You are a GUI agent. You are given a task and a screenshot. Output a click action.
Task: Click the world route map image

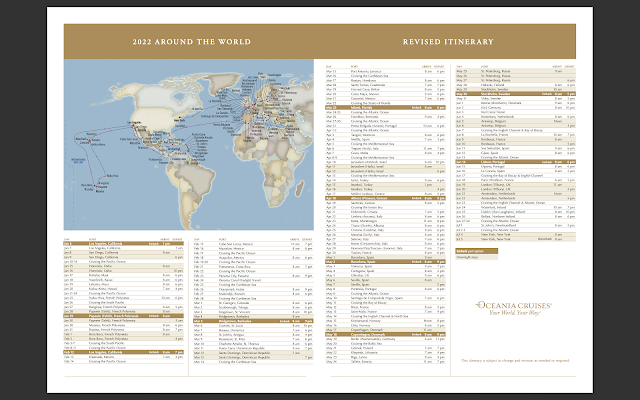tap(189, 144)
